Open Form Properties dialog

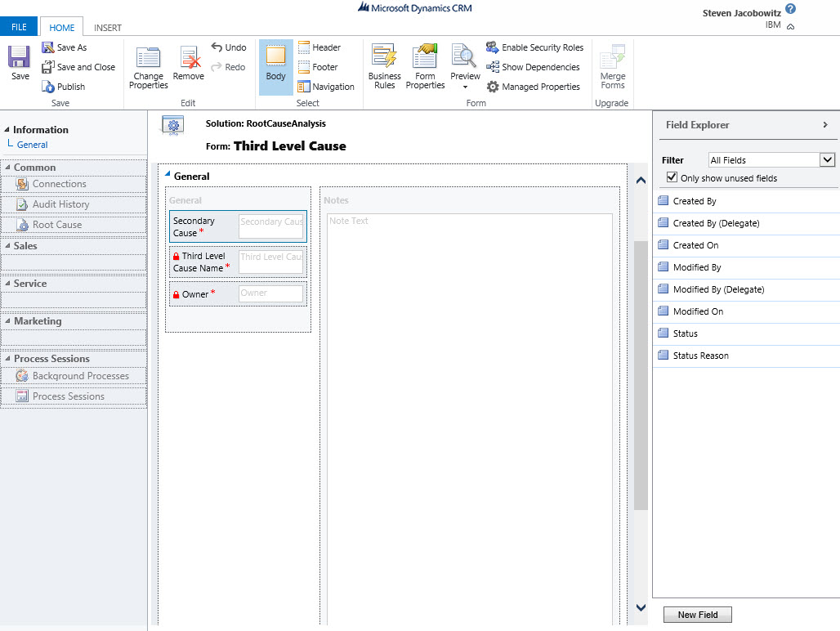tap(425, 57)
